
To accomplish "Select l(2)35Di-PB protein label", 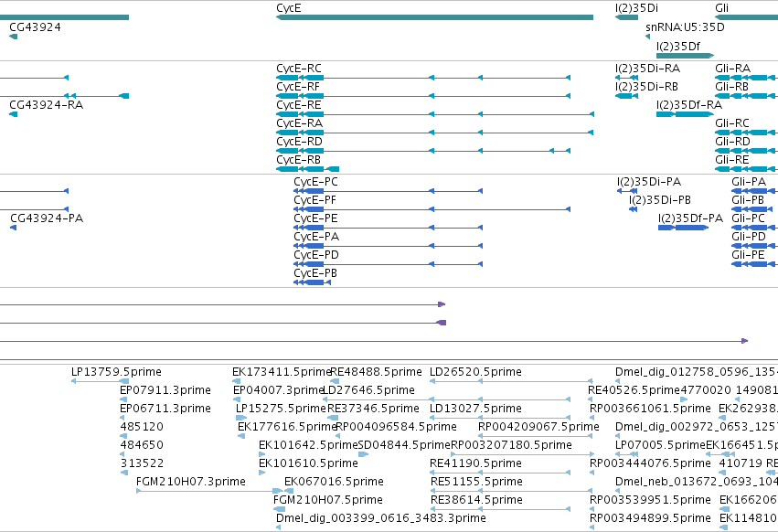I will 660,200.
